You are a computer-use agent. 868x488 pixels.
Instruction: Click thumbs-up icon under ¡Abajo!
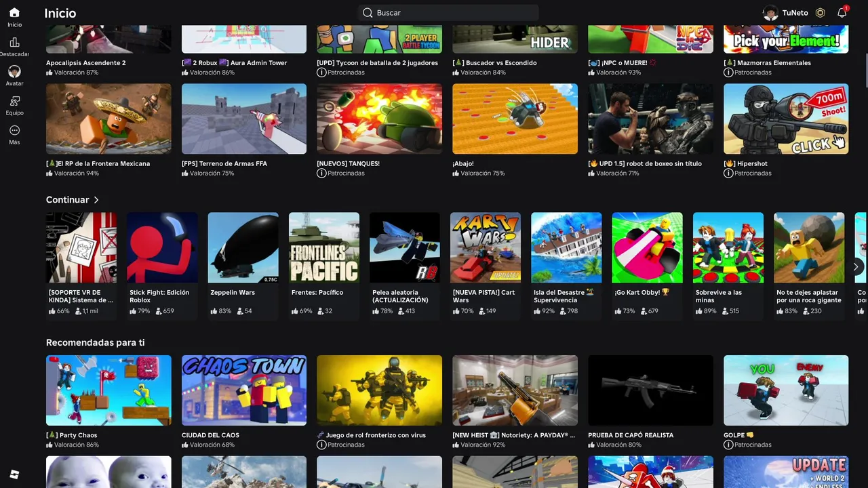coord(456,174)
